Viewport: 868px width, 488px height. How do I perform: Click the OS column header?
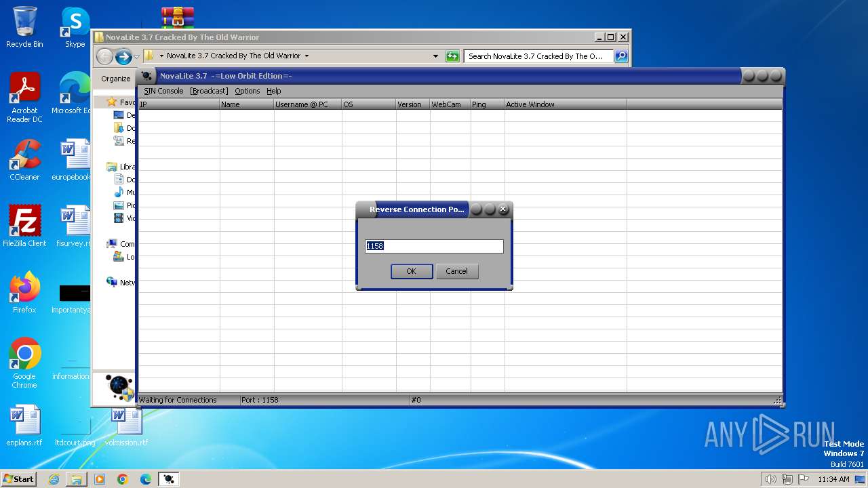pos(369,104)
